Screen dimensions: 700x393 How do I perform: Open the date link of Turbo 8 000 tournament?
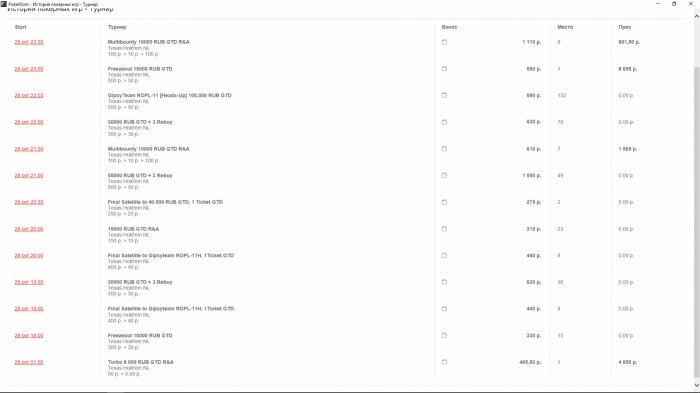click(x=29, y=362)
